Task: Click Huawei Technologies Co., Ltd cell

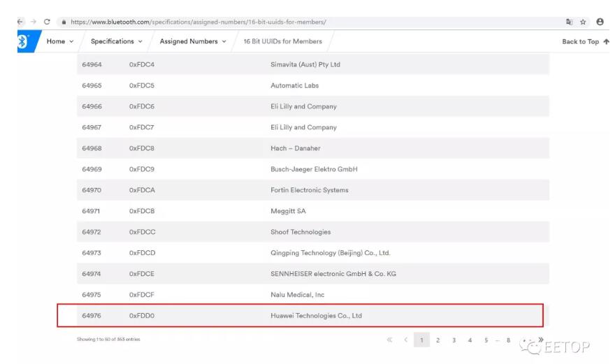Action: click(316, 316)
